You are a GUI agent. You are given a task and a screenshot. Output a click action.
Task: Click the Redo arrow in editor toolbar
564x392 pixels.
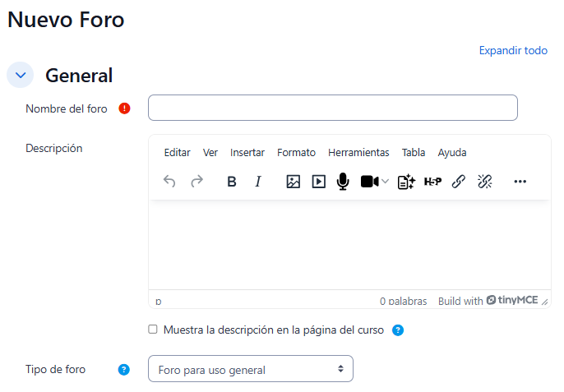(196, 182)
